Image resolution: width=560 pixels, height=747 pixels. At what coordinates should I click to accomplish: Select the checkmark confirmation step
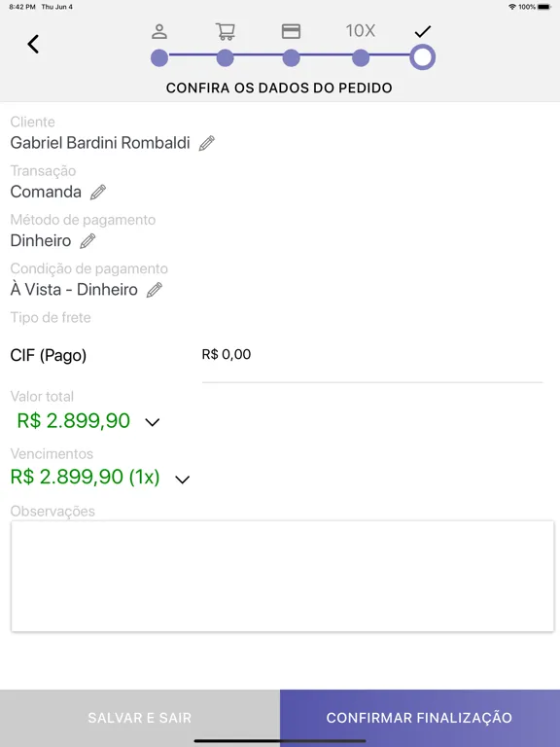[x=422, y=32]
